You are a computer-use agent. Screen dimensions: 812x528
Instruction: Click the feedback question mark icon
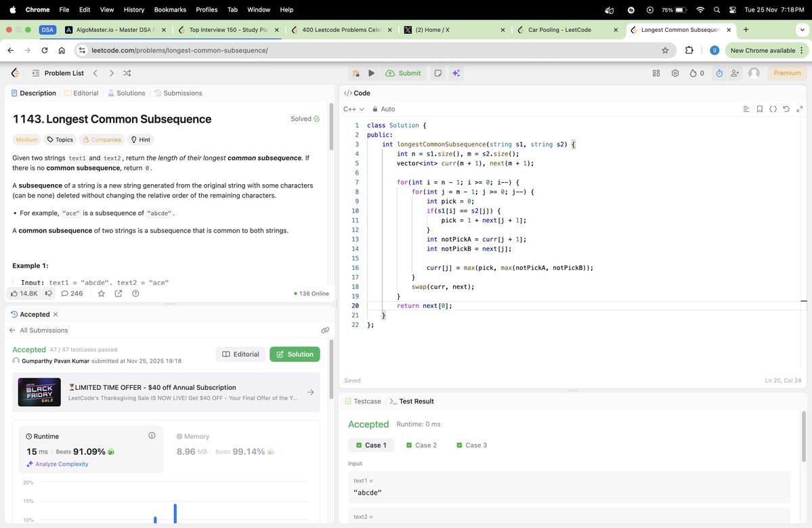tap(135, 294)
